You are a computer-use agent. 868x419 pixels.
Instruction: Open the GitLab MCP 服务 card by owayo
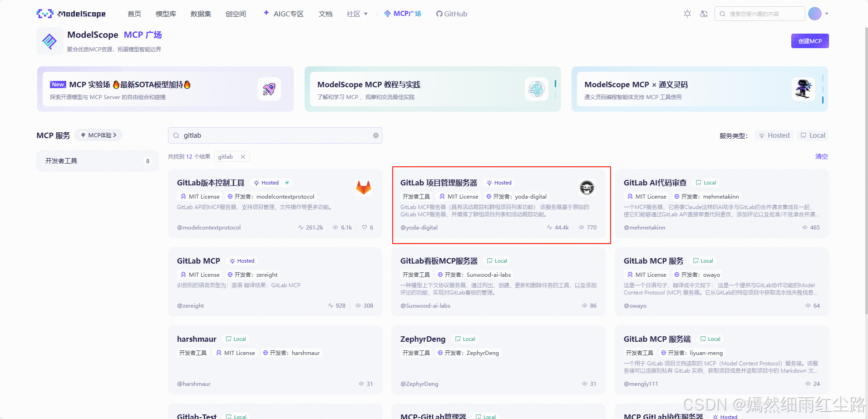click(x=654, y=261)
